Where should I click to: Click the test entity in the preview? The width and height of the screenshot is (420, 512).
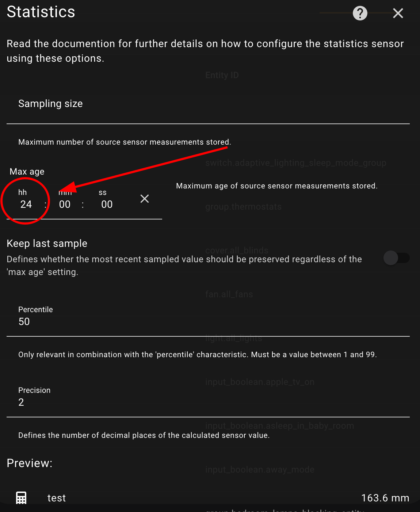[x=56, y=497]
